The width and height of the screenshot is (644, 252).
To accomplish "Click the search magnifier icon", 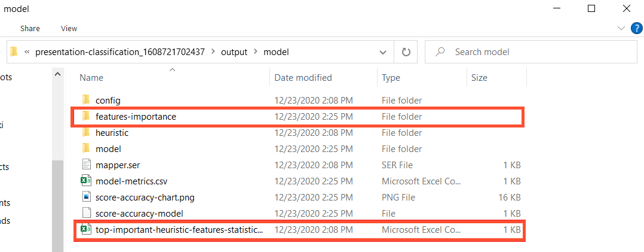I will pos(440,52).
